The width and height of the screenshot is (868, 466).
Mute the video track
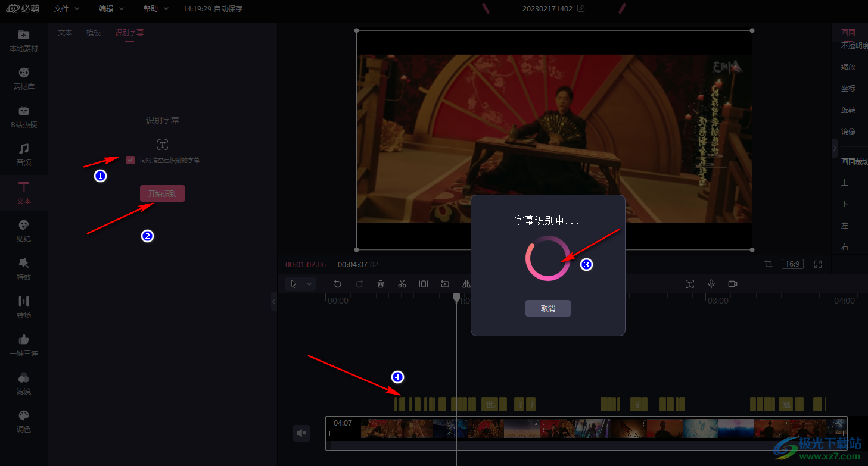pyautogui.click(x=301, y=433)
